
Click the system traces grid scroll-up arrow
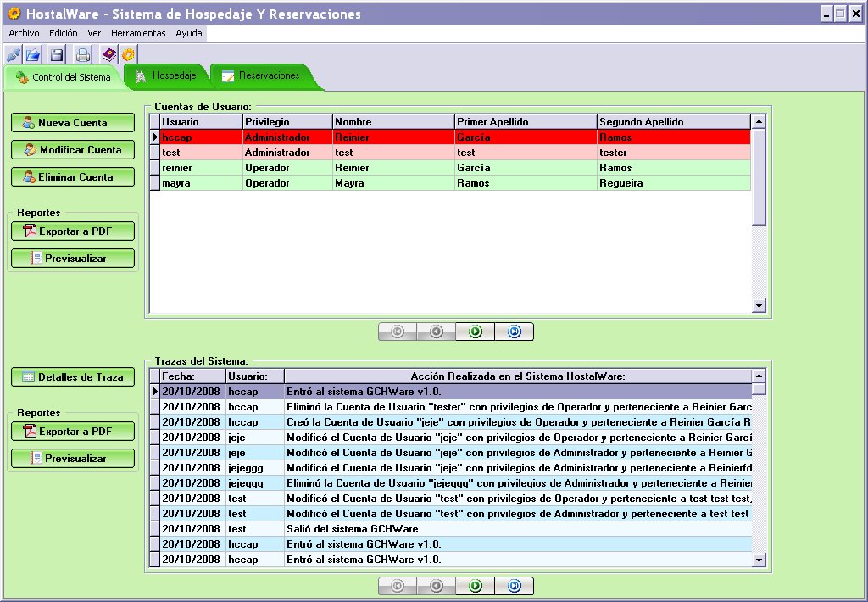pyautogui.click(x=759, y=376)
